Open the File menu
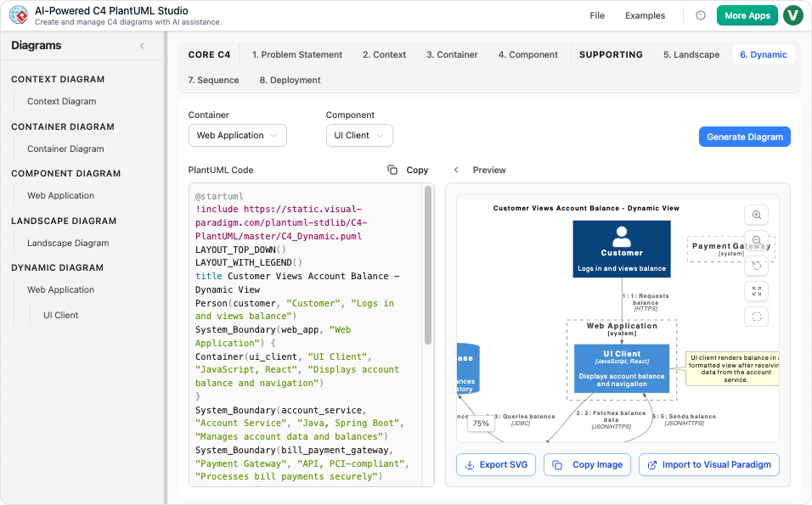Viewport: 812px width, 505px height. [x=597, y=15]
